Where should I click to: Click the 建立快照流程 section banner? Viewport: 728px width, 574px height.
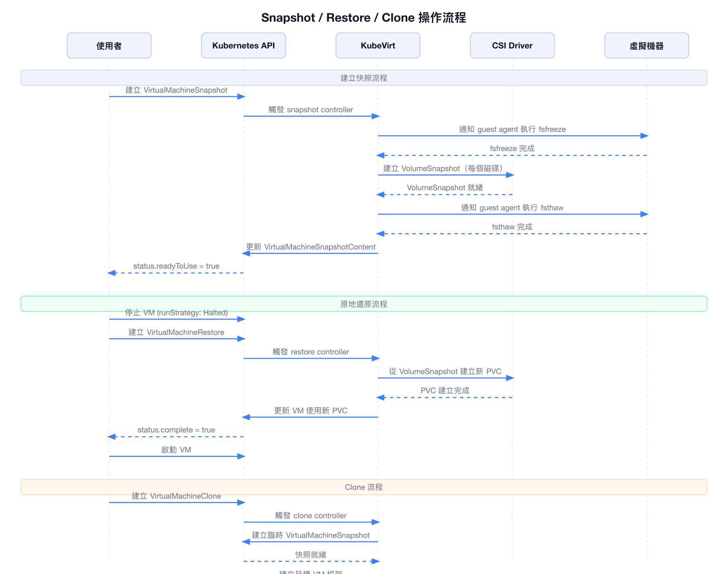point(364,78)
